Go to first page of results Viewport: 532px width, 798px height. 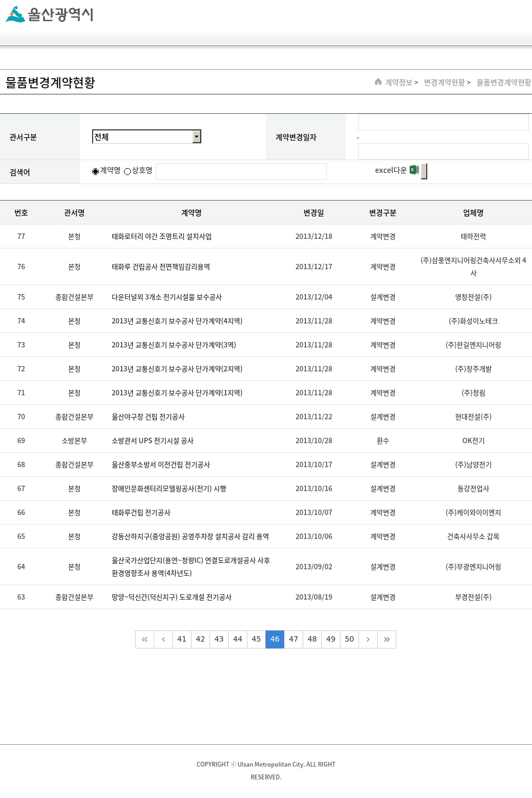click(145, 639)
